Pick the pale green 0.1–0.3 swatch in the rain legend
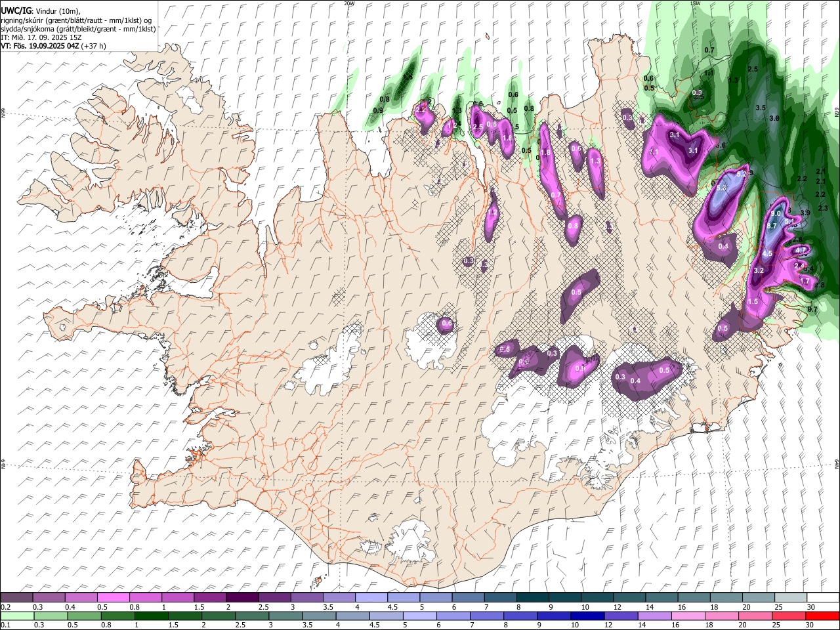The image size is (840, 630). (16, 616)
